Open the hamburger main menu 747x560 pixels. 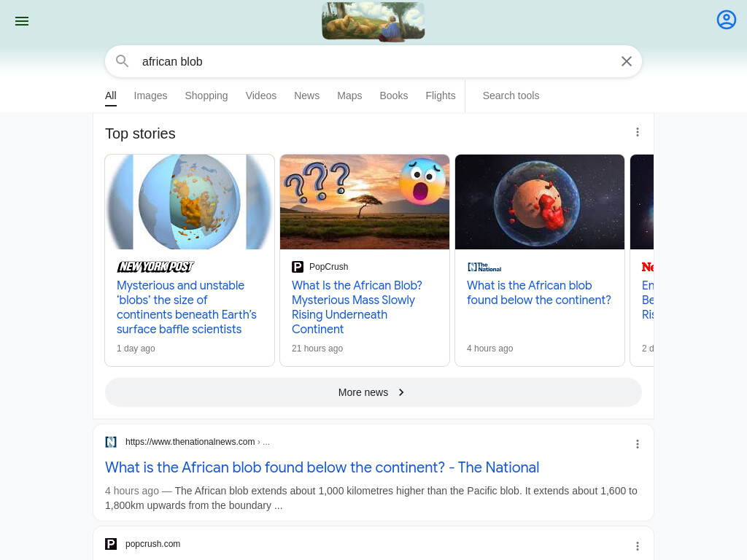pos(22,21)
